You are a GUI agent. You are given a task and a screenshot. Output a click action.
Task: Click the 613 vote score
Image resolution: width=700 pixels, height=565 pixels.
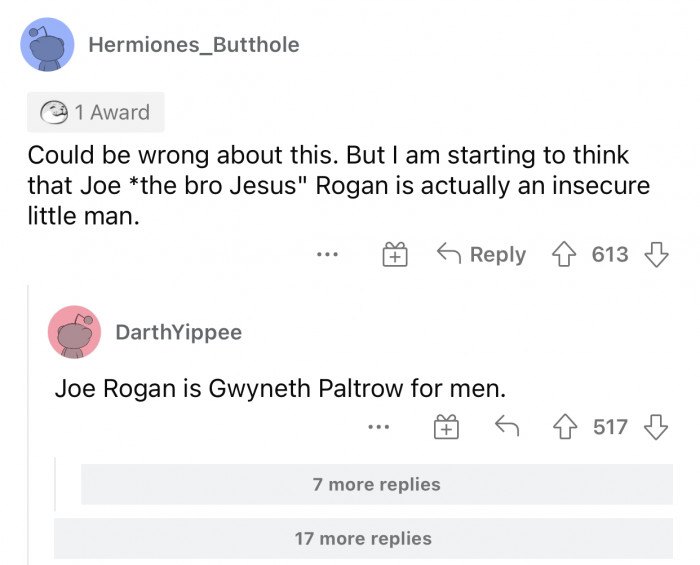(610, 254)
